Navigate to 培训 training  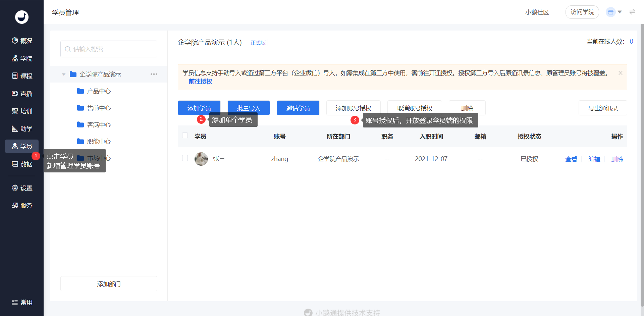(x=22, y=111)
